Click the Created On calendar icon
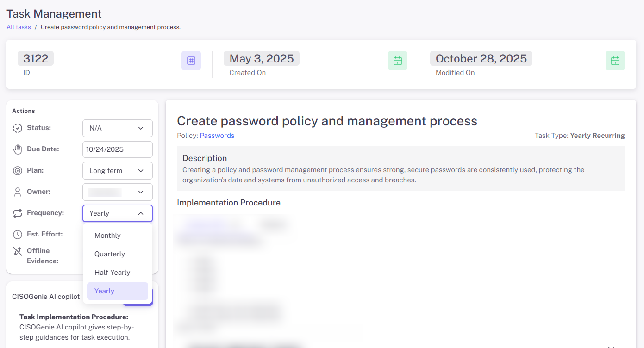Viewport: 644px width, 348px height. coord(397,61)
